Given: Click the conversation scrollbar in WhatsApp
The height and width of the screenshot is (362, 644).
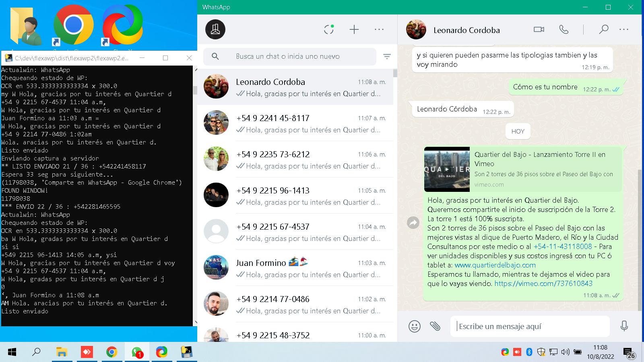Looking at the screenshot, I should click(x=640, y=240).
